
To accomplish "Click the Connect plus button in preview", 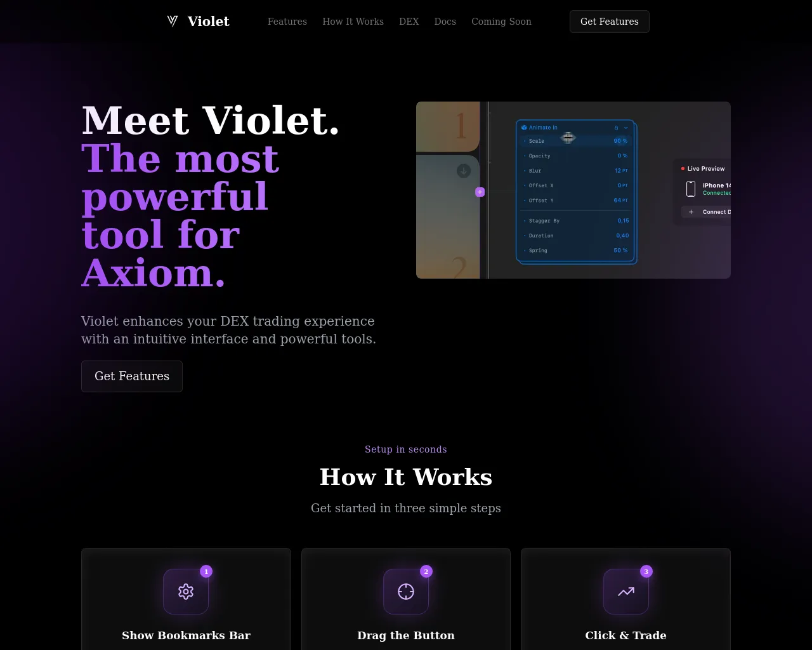I will pyautogui.click(x=691, y=212).
